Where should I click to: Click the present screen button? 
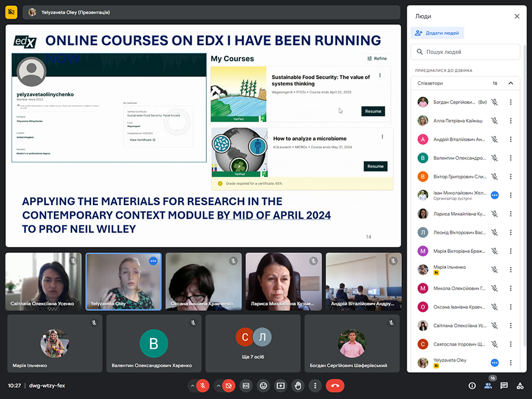[281, 386]
